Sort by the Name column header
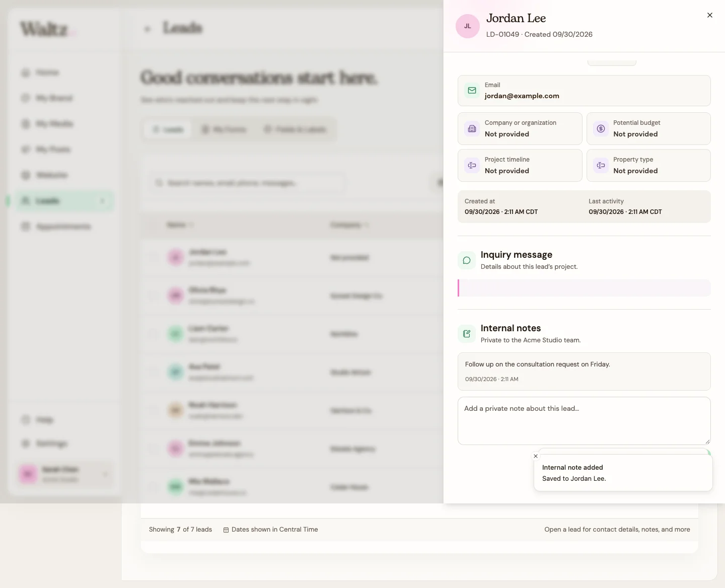Screen dimensions: 725x588 [180, 225]
